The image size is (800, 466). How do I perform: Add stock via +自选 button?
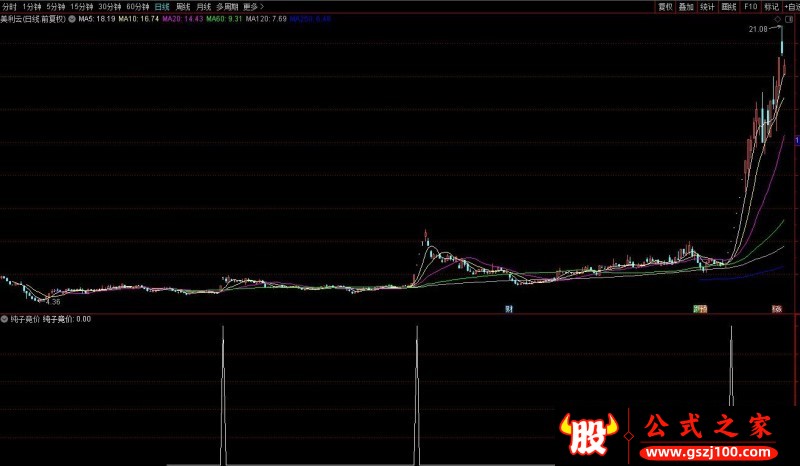click(792, 7)
